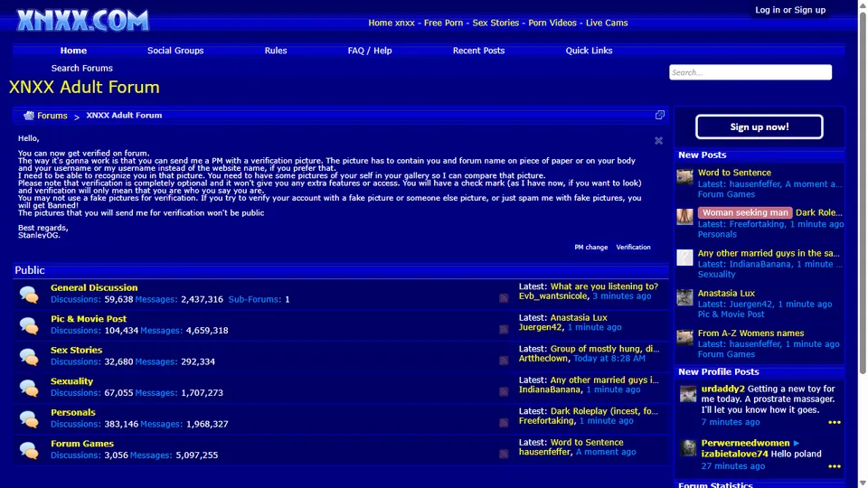The width and height of the screenshot is (868, 488).
Task: Click the page vertical scrollbar thumb
Action: [863, 191]
